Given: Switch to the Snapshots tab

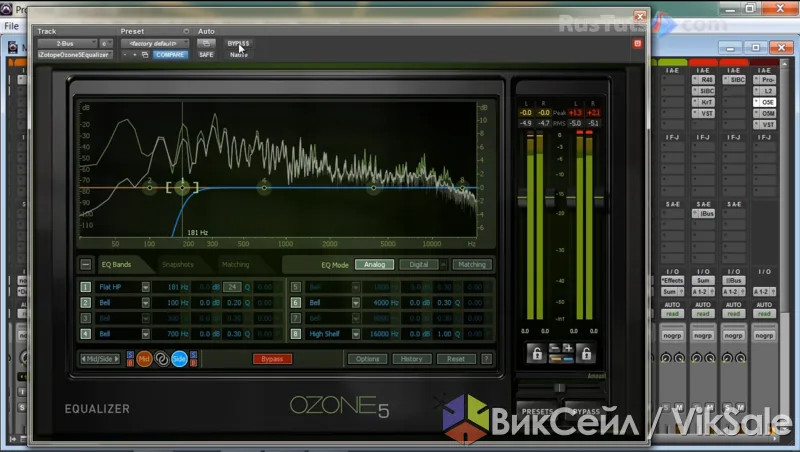Looking at the screenshot, I should 178,264.
